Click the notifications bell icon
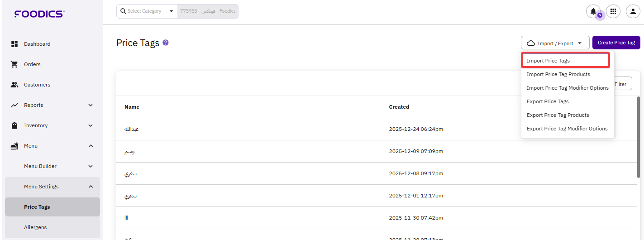Viewport: 644px width, 240px height. click(593, 11)
